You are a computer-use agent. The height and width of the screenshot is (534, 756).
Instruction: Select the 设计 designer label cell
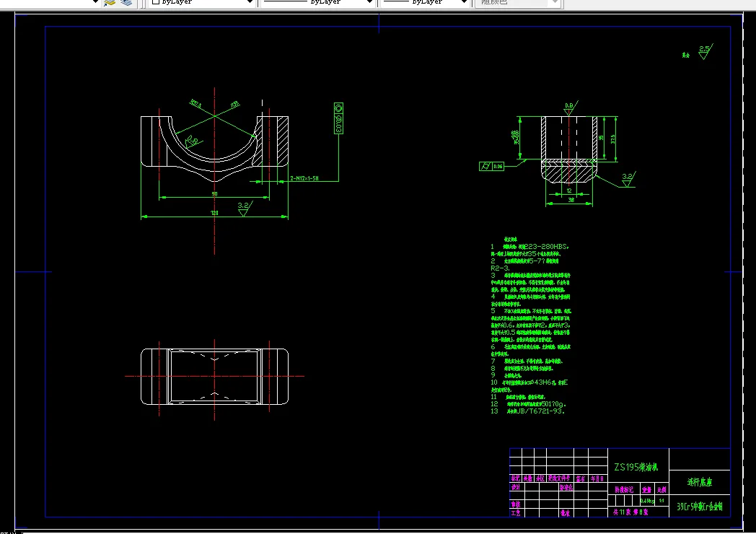point(516,487)
